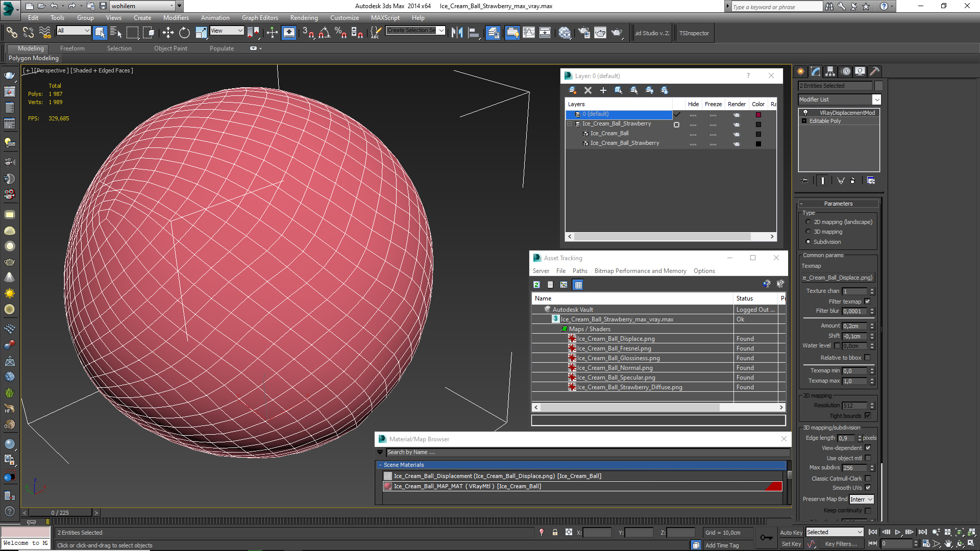
Task: Enable Render for Ice_Cream_Ball layer
Action: point(737,133)
